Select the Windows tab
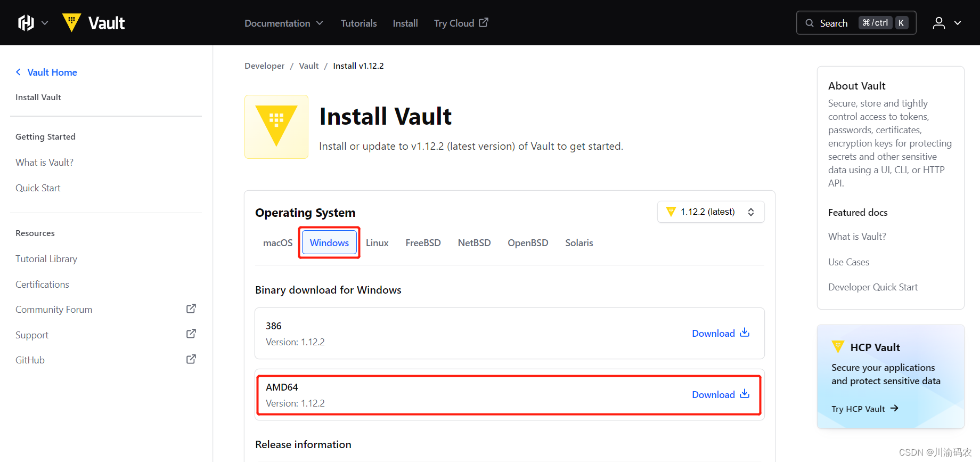The width and height of the screenshot is (980, 462). 329,242
